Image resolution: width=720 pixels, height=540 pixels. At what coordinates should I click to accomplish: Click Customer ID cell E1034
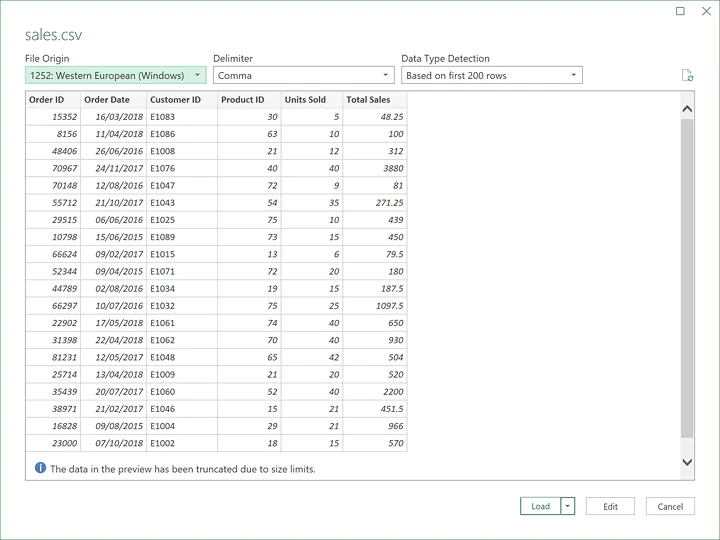(x=182, y=288)
